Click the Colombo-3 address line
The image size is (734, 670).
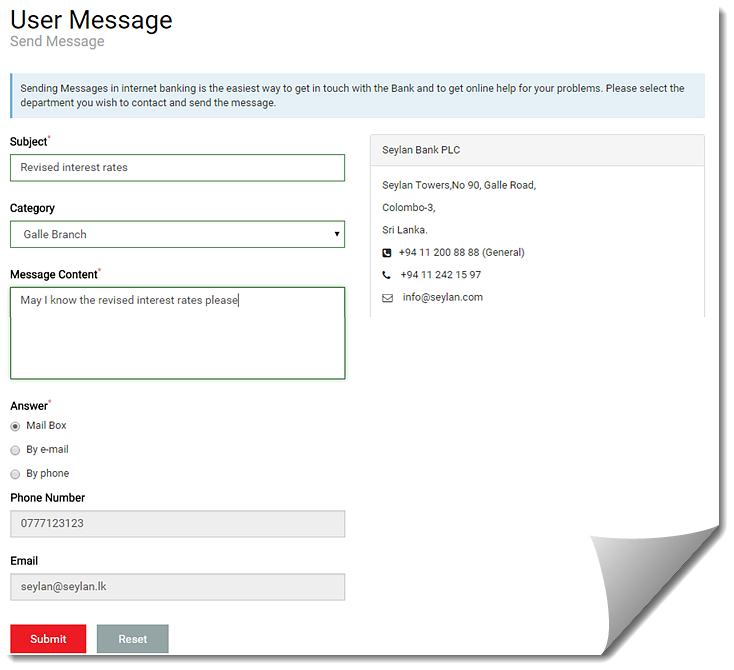point(409,207)
